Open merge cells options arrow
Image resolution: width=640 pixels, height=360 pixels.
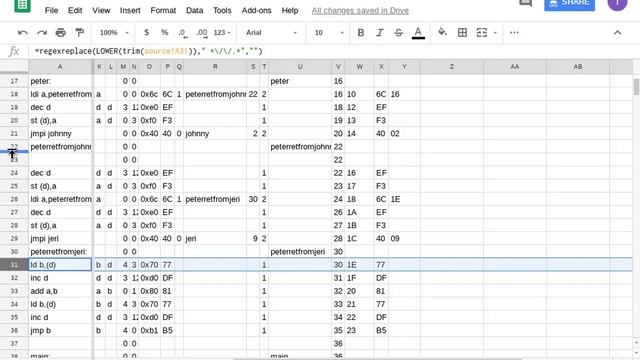pyautogui.click(x=495, y=33)
